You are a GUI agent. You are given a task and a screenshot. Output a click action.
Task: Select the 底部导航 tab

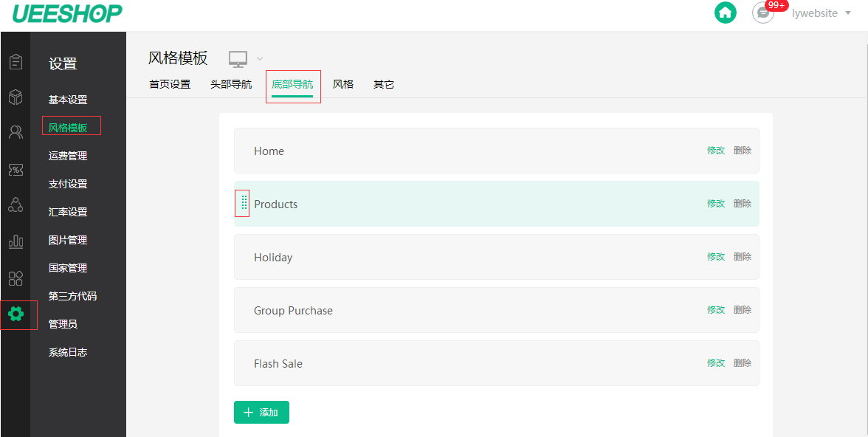[x=292, y=85]
